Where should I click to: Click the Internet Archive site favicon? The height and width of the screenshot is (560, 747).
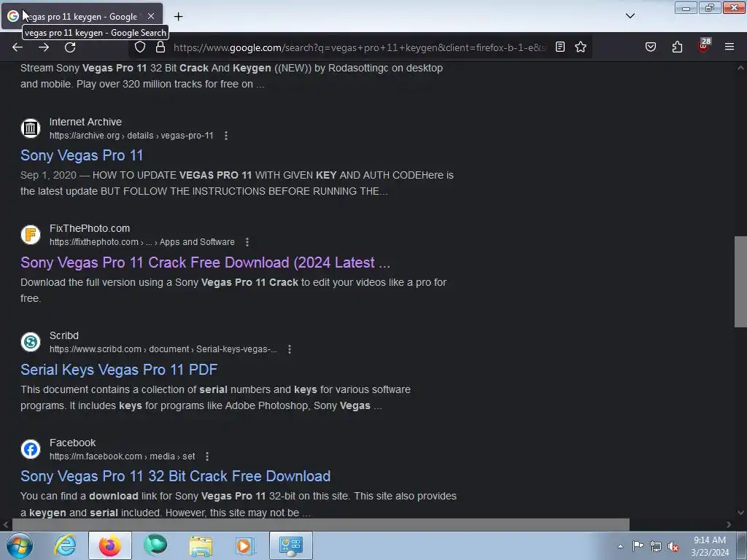tap(31, 128)
